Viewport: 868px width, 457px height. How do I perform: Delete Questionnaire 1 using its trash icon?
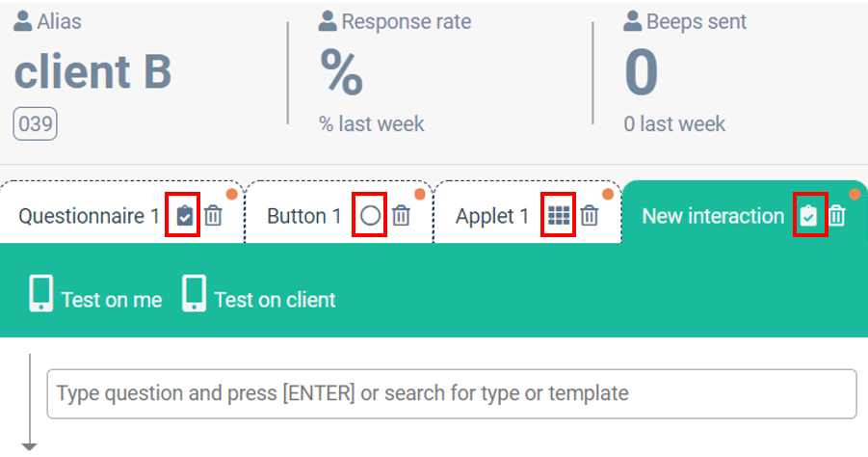pyautogui.click(x=214, y=216)
